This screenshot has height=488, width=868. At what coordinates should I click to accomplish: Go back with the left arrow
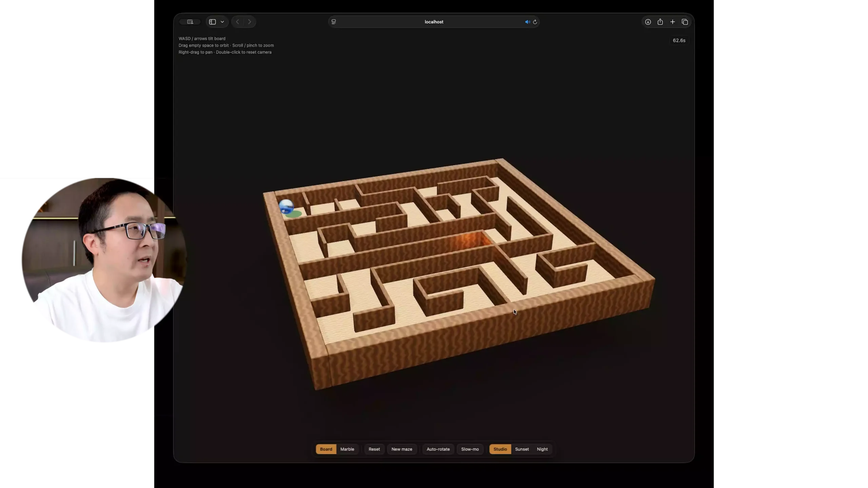237,22
